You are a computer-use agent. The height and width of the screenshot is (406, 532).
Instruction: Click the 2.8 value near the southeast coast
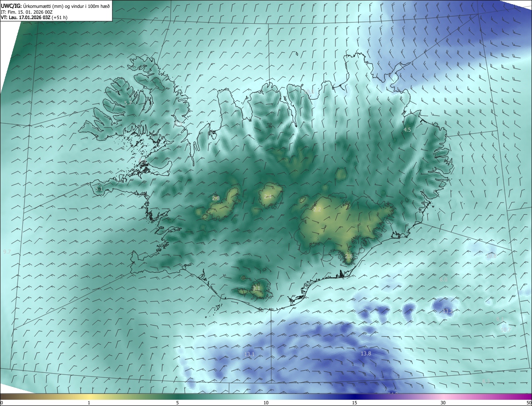point(348,257)
